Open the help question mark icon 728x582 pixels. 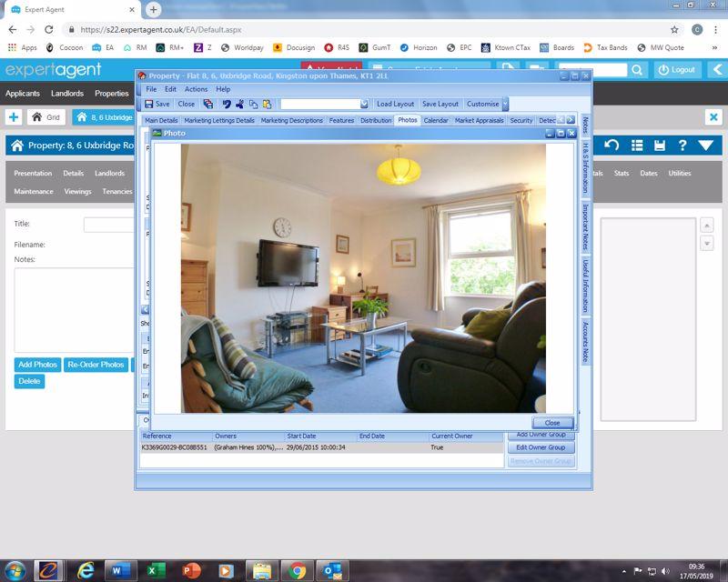(682, 145)
